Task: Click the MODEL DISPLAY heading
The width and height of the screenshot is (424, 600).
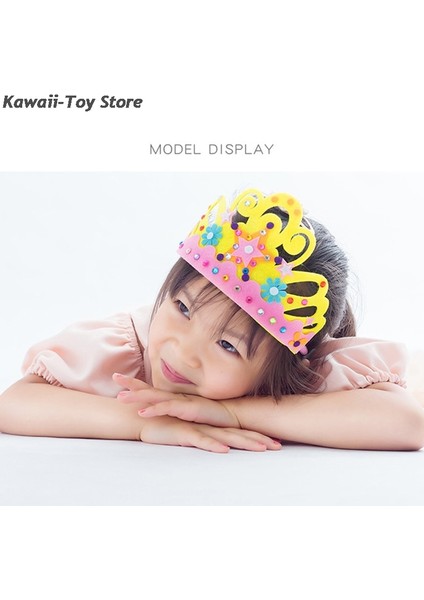Action: tap(212, 149)
